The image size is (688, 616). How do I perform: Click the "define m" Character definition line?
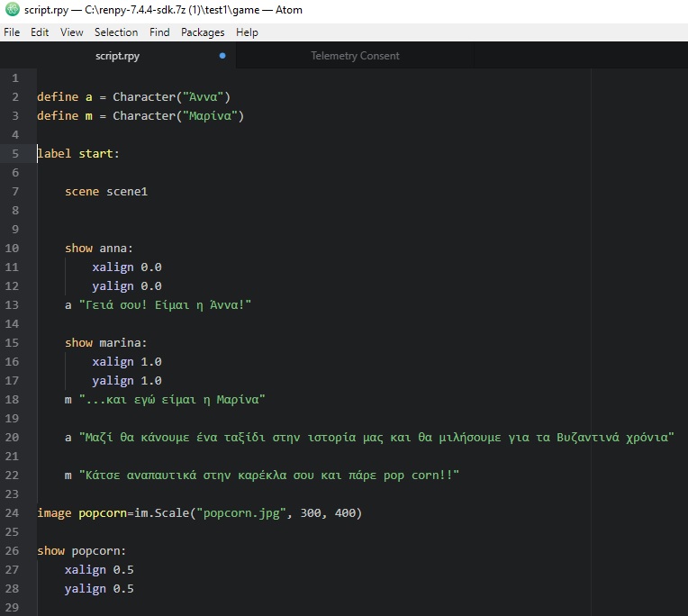point(140,116)
